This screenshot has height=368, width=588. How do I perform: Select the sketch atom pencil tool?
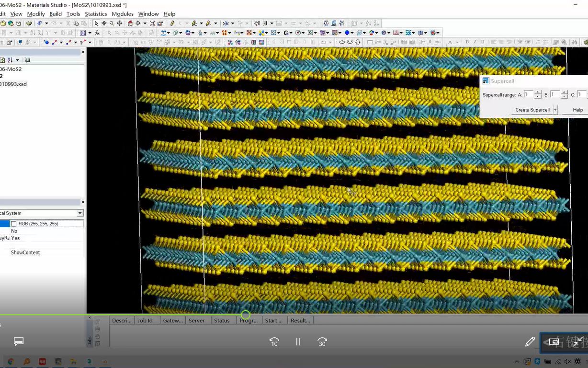(172, 23)
